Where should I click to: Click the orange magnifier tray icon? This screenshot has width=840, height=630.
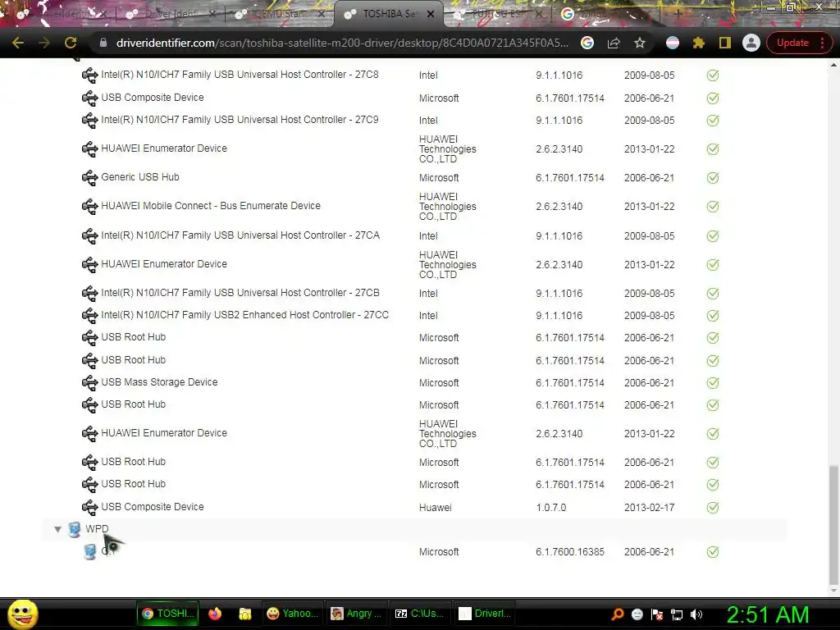pos(617,614)
